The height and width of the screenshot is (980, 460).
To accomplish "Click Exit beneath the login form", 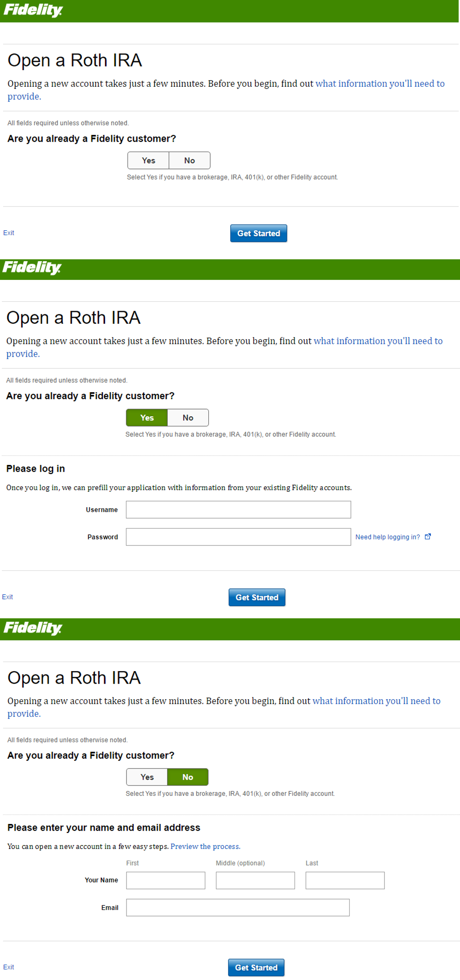I will (8, 597).
